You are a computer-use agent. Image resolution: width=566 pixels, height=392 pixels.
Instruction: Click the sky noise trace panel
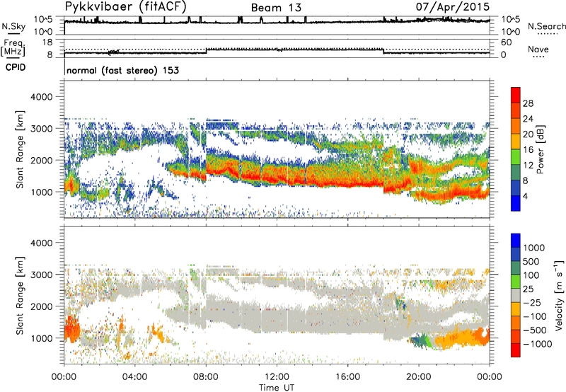tap(277, 25)
